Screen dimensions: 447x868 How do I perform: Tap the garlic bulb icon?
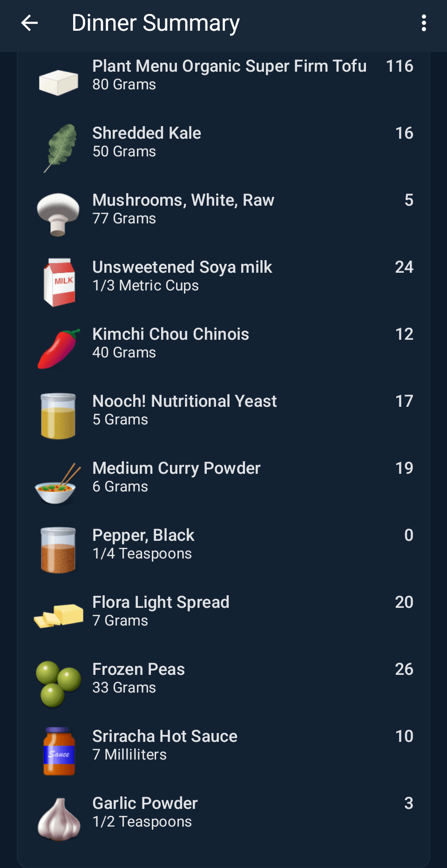(x=59, y=819)
